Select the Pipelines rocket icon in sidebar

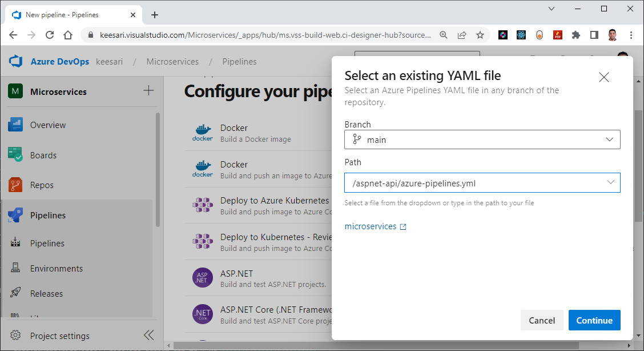(15, 215)
